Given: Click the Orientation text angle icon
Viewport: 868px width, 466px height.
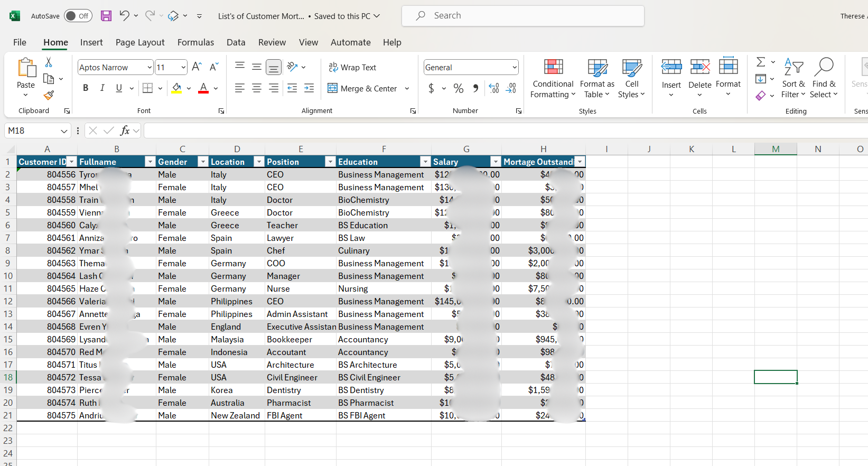Looking at the screenshot, I should tap(292, 67).
